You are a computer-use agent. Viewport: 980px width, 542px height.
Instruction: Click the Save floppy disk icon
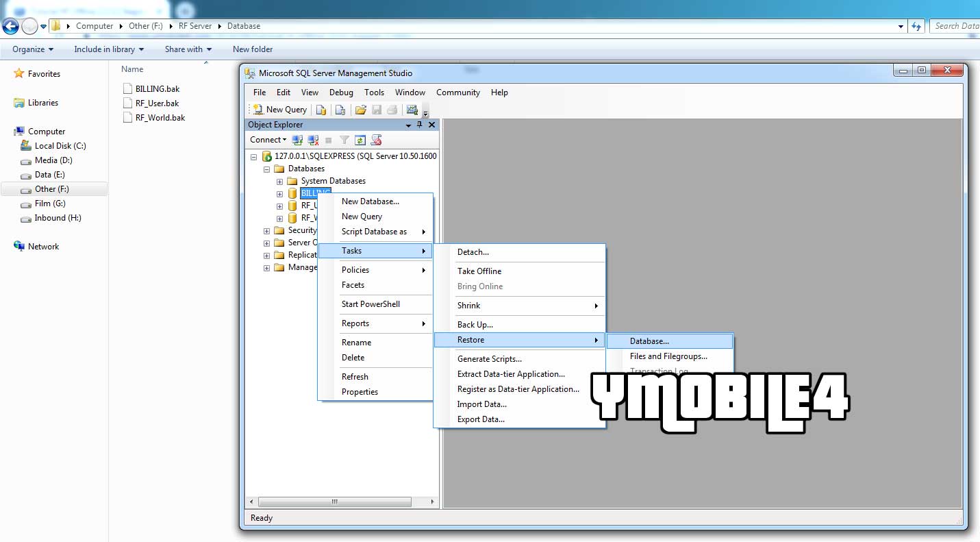click(x=376, y=110)
